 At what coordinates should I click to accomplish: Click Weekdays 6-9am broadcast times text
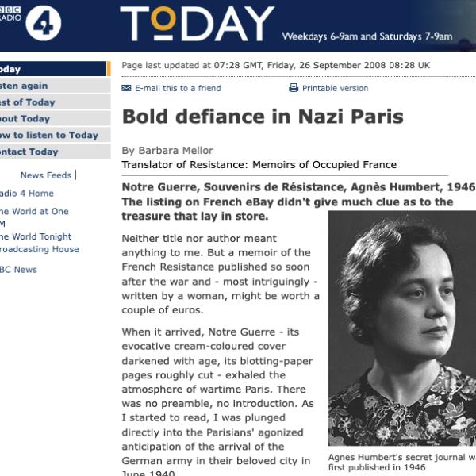pyautogui.click(x=367, y=36)
